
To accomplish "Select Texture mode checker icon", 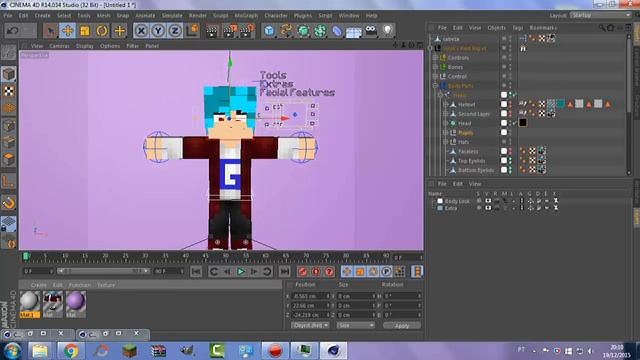I will (x=9, y=91).
